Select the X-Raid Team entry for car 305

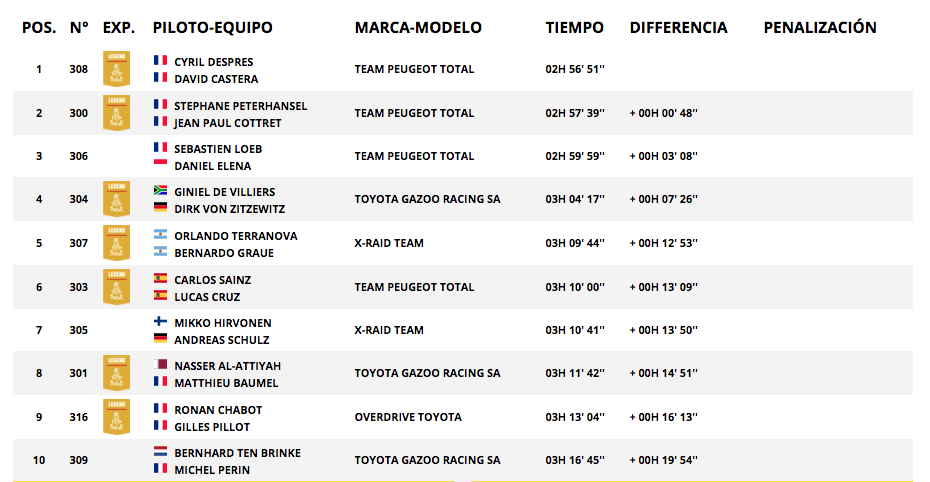tap(388, 330)
